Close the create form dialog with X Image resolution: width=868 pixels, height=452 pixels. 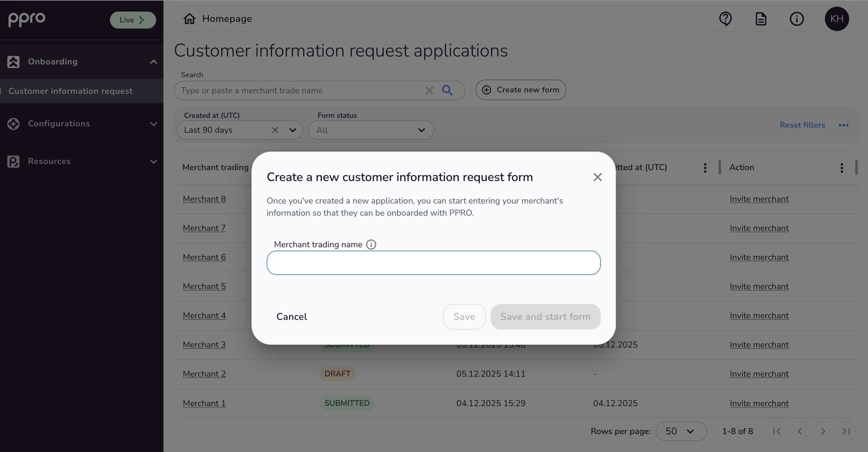point(597,177)
